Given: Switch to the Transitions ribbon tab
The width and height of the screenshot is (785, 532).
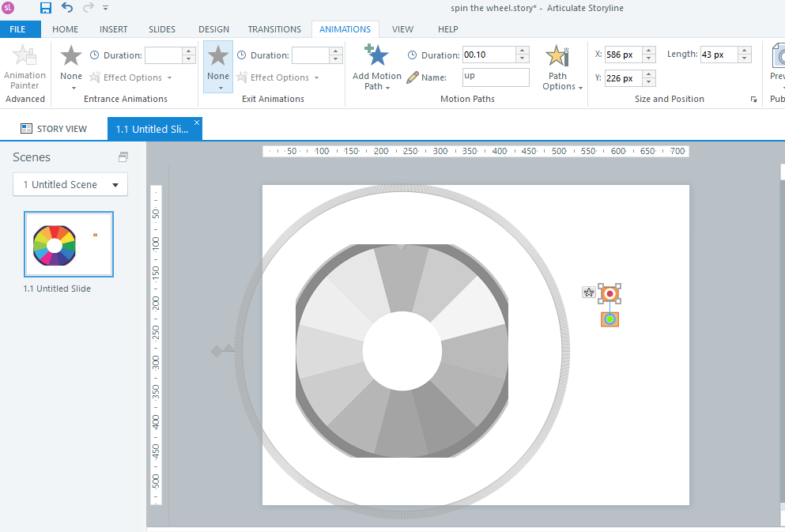Looking at the screenshot, I should click(274, 29).
